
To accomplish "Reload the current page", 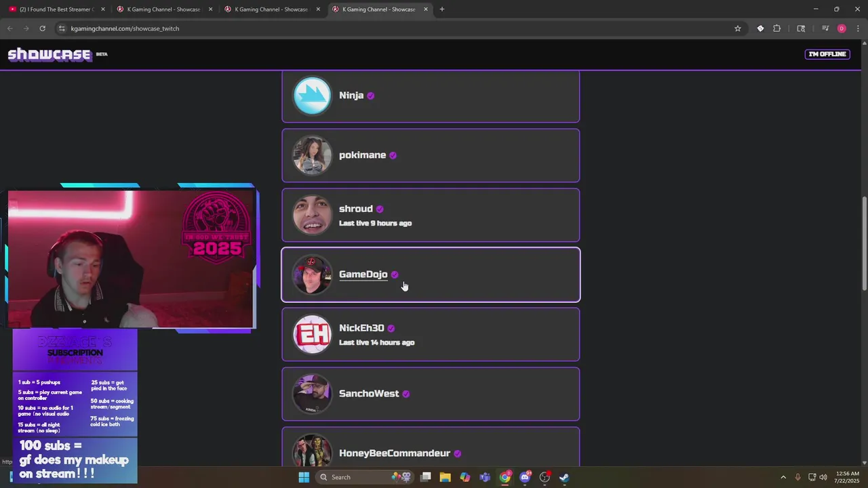I will [x=42, y=28].
